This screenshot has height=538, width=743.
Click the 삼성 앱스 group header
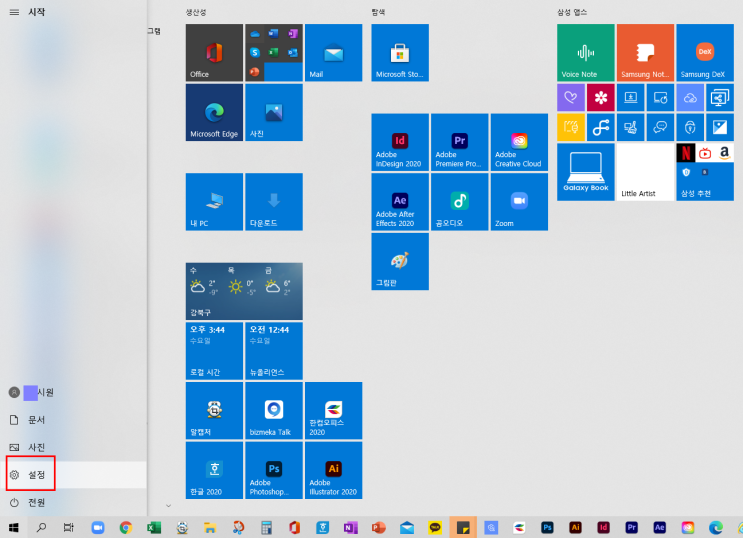tap(572, 12)
